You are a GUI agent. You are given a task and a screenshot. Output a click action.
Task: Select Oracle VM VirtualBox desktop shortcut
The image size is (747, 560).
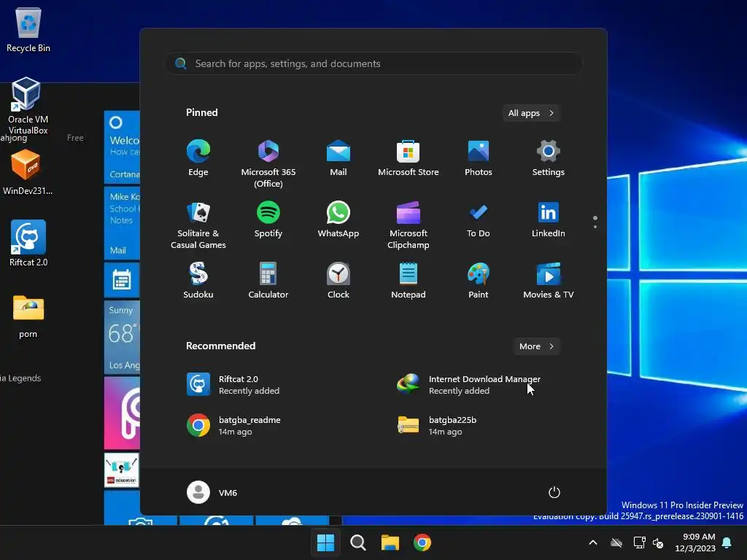coord(28,106)
